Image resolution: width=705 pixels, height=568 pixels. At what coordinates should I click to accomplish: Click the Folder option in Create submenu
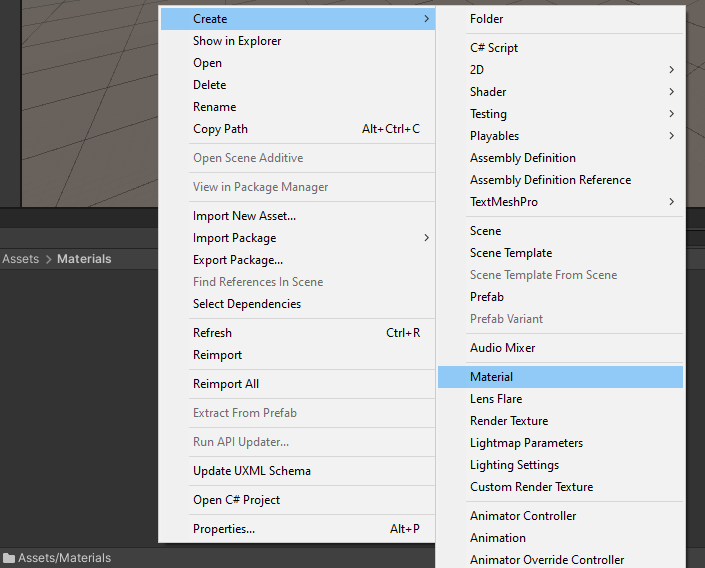[x=487, y=19]
